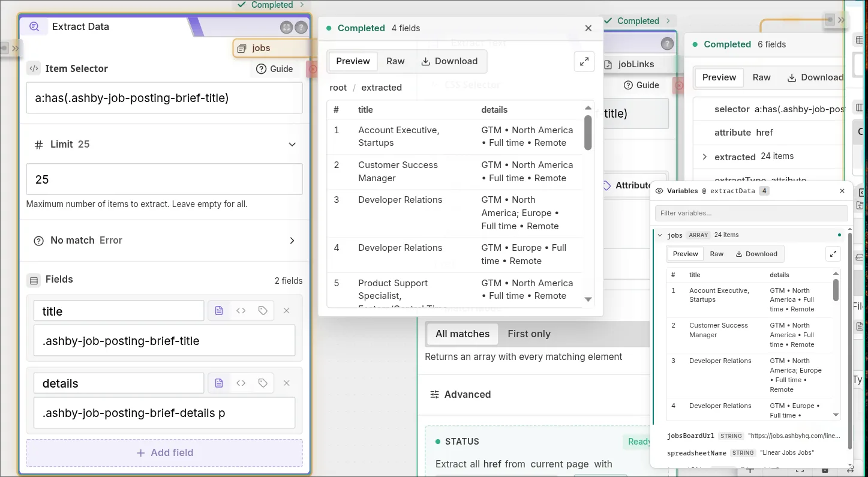Viewport: 868px width, 477px height.
Task: Expand the jobs preview in Variables panel
Action: click(x=833, y=254)
